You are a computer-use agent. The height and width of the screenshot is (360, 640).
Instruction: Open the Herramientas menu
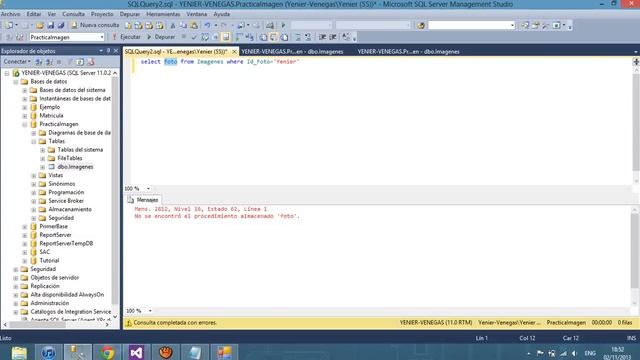click(163, 14)
